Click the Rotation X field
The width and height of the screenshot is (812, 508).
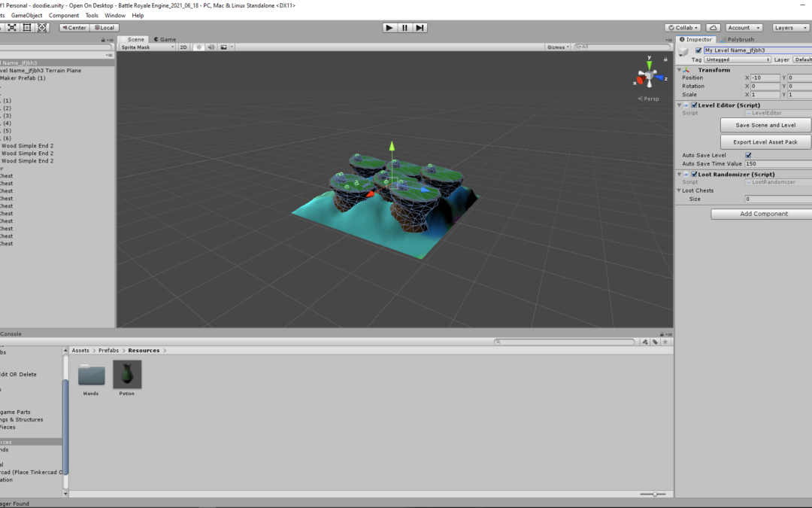pos(765,86)
